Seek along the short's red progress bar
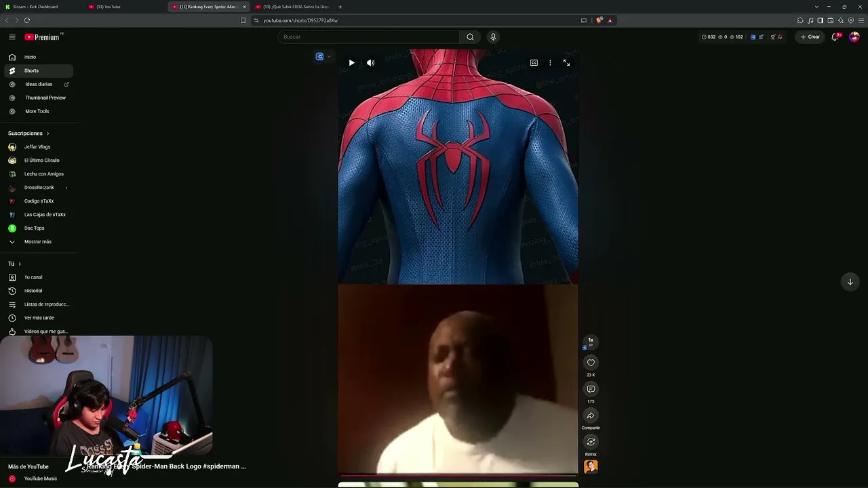The height and width of the screenshot is (488, 868). [458, 475]
